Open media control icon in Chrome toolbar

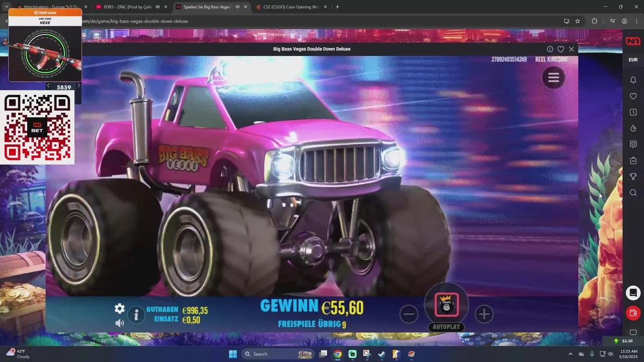[612, 21]
